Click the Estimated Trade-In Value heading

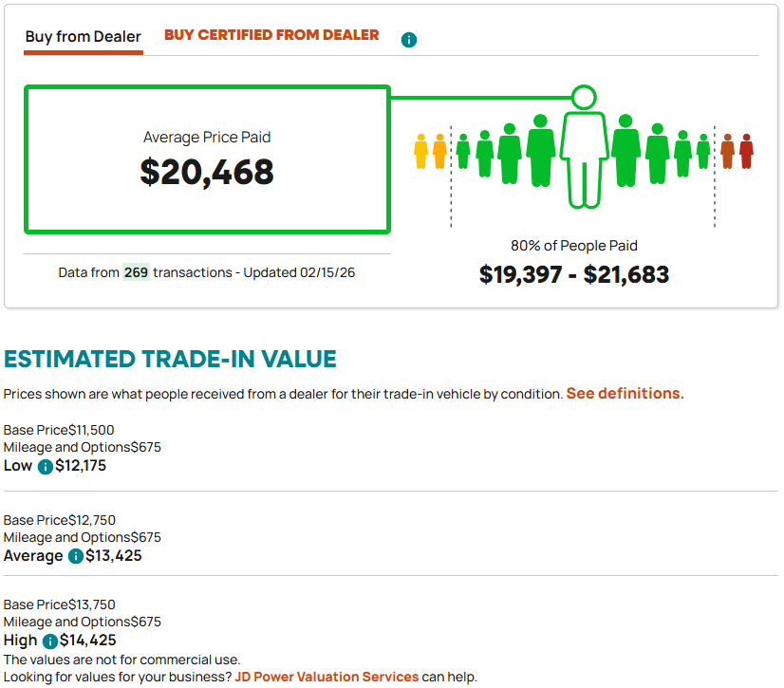(170, 359)
